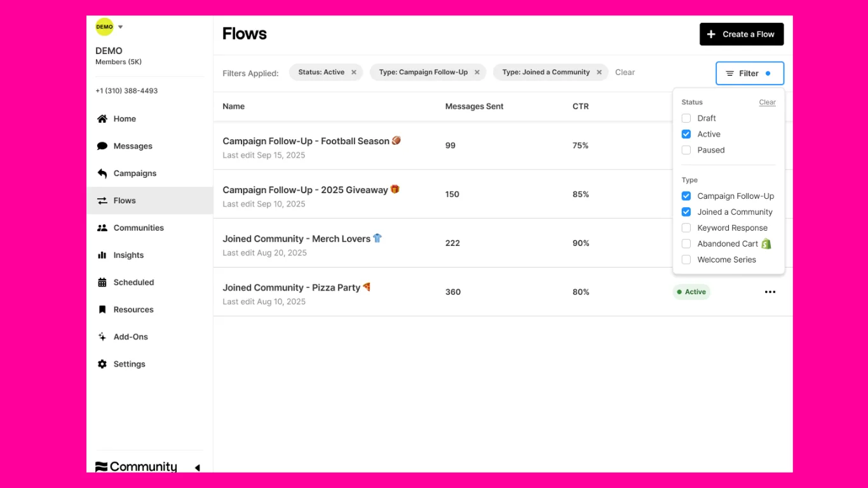Click the Resources bookmark icon
This screenshot has width=868, height=488.
coord(102,310)
